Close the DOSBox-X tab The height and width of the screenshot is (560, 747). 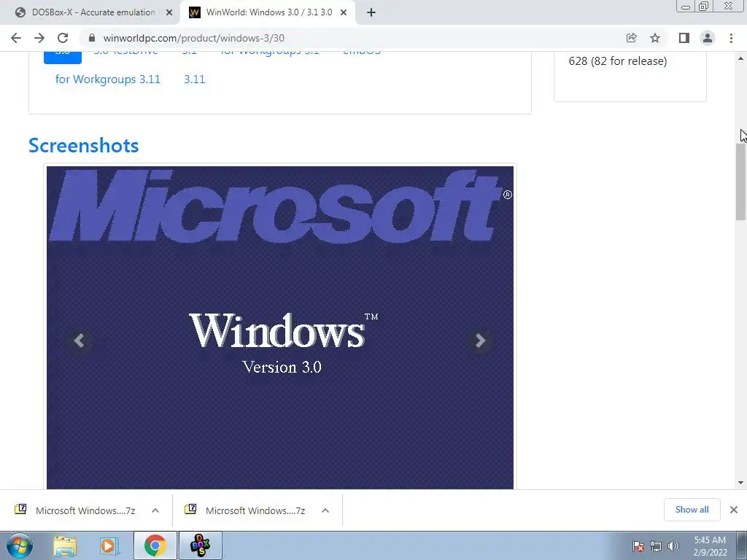point(169,13)
